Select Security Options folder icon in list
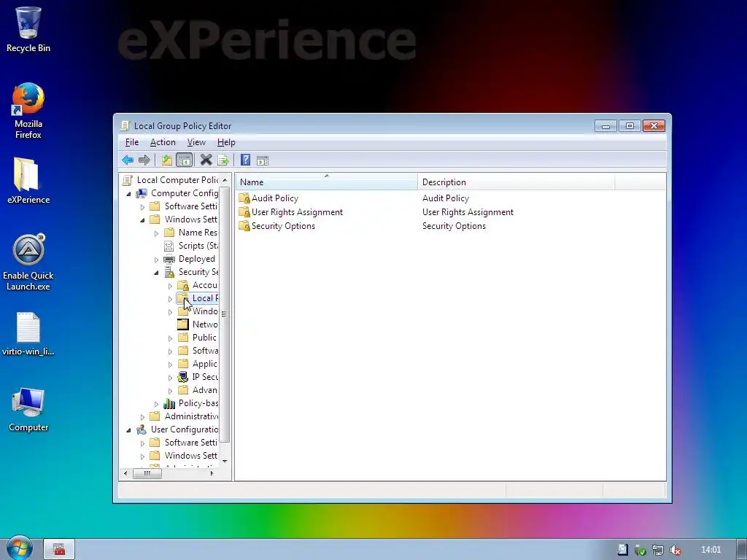 244,226
